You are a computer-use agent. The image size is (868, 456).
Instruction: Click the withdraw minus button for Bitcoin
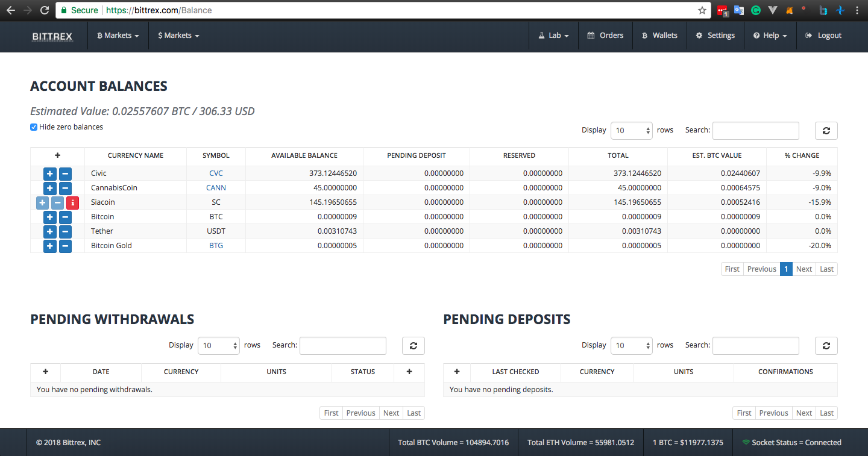[65, 217]
